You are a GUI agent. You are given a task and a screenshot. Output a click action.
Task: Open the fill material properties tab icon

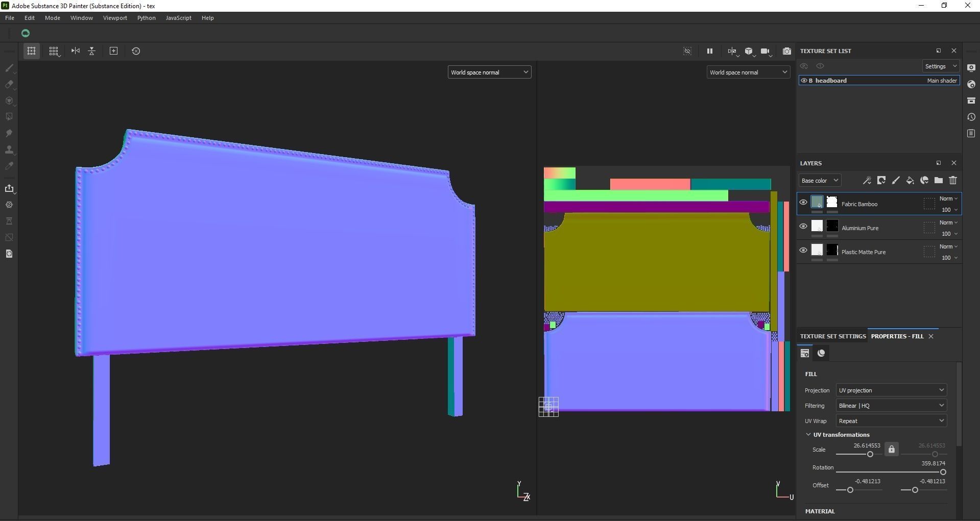(x=805, y=353)
